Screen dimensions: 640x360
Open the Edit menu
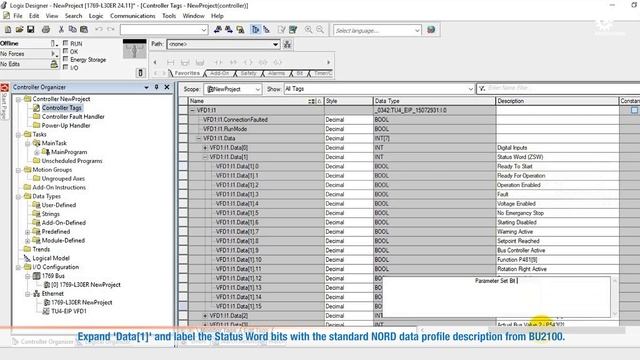tap(34, 16)
